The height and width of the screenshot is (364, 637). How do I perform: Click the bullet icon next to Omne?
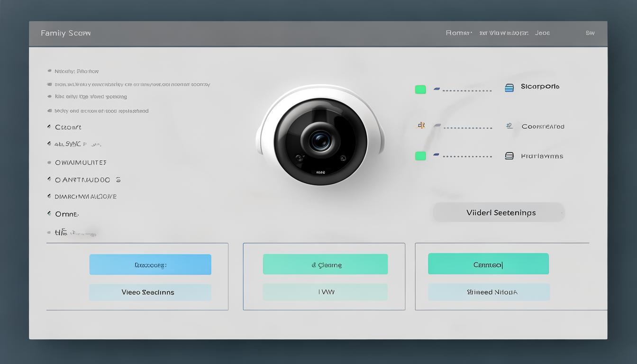coord(49,214)
